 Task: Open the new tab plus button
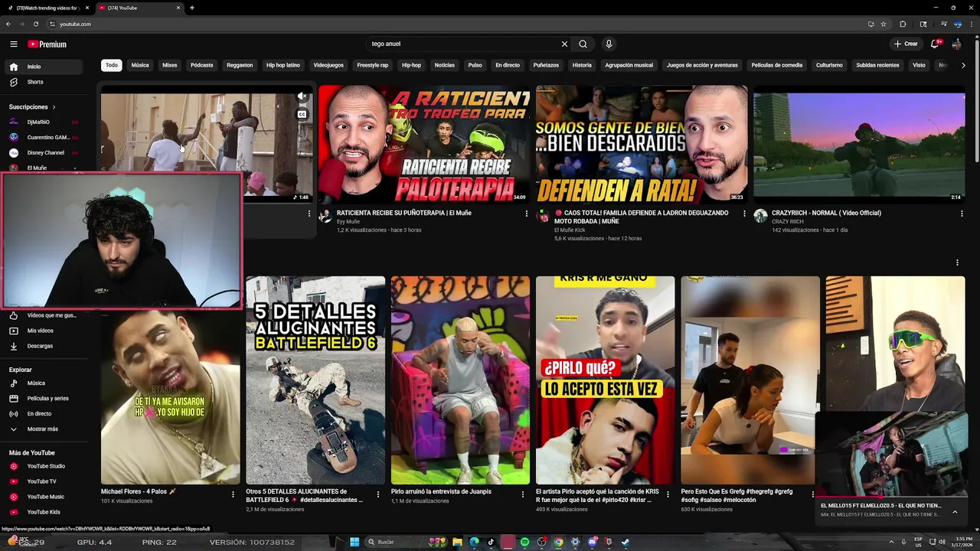pyautogui.click(x=191, y=8)
